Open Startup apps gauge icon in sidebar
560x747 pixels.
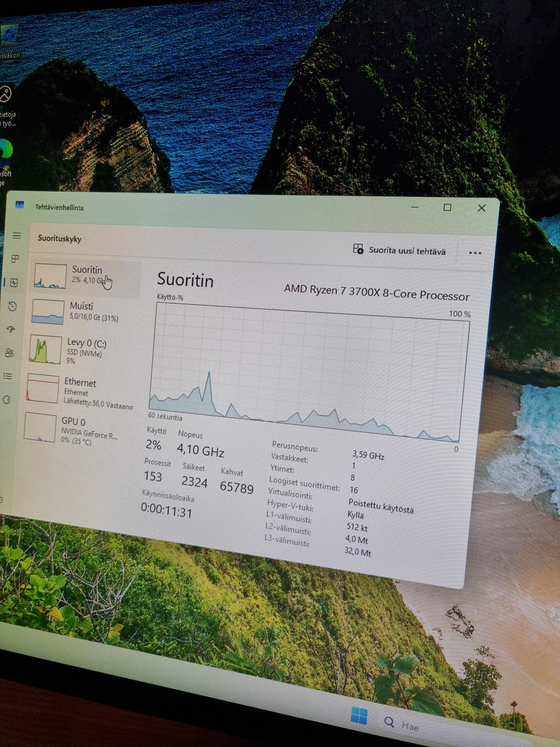[11, 330]
